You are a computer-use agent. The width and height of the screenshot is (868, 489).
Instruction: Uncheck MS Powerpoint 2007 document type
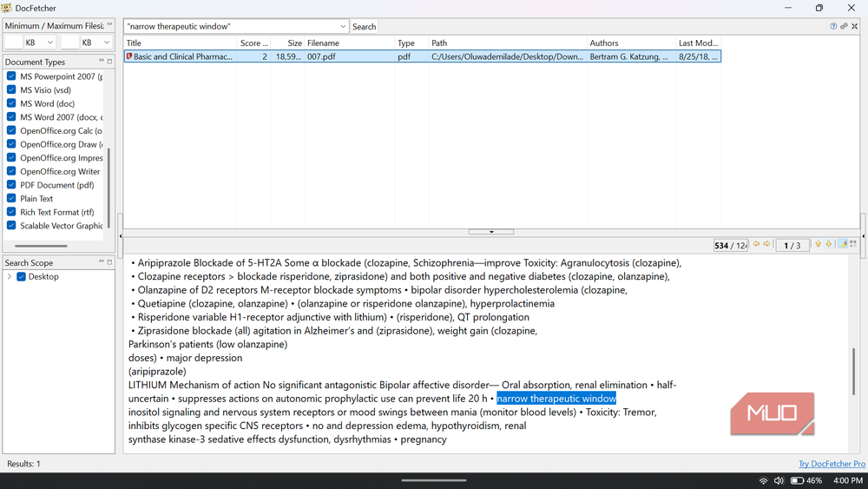tap(11, 76)
